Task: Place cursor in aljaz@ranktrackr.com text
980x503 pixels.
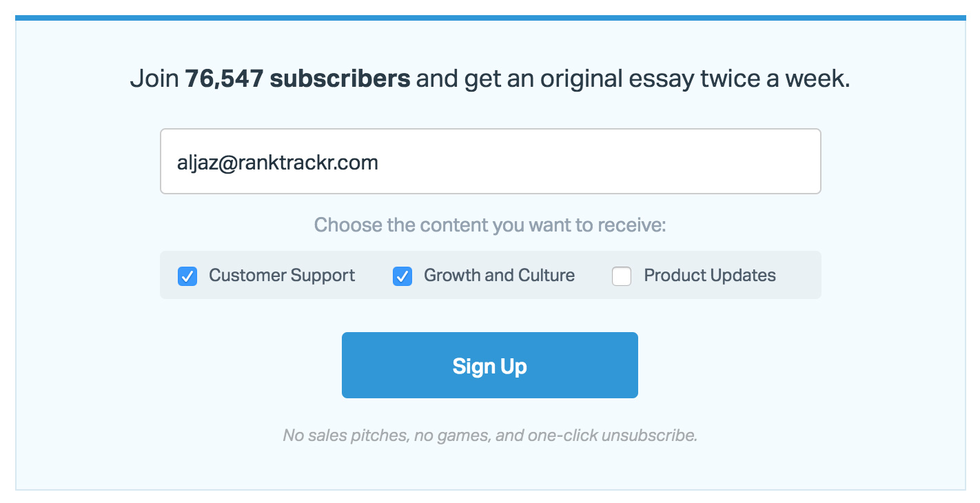Action: coord(278,163)
